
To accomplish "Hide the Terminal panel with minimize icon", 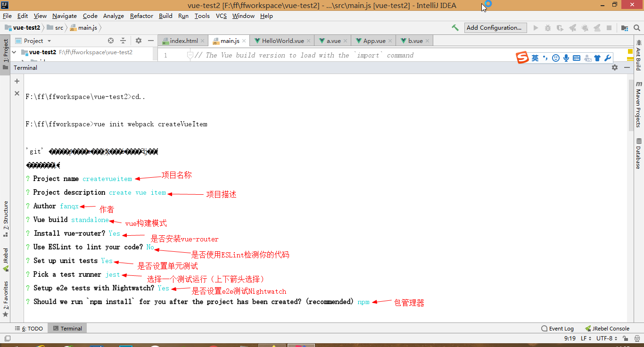I will [627, 67].
